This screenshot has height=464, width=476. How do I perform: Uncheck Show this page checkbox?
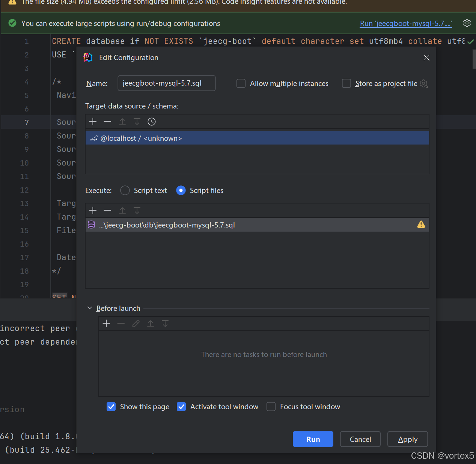tap(111, 407)
